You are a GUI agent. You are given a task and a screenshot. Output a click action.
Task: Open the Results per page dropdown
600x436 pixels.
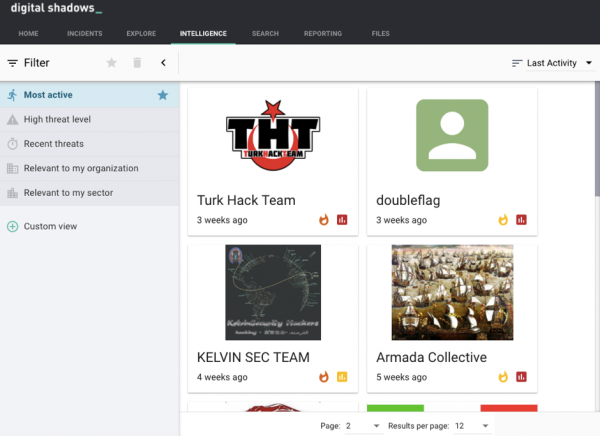[471, 426]
